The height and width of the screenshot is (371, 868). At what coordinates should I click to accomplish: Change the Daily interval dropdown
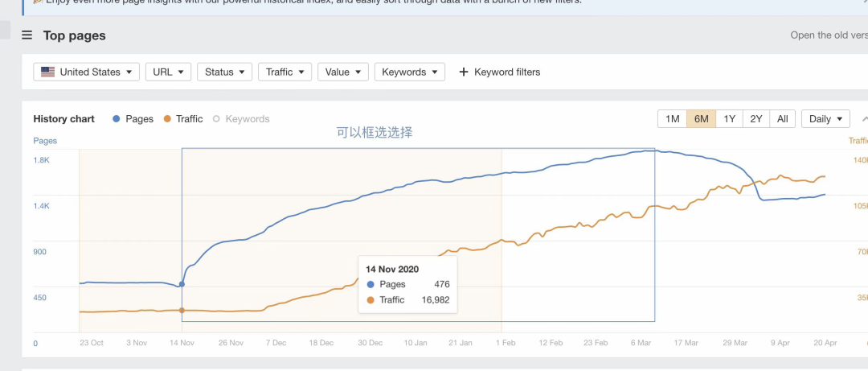(825, 118)
